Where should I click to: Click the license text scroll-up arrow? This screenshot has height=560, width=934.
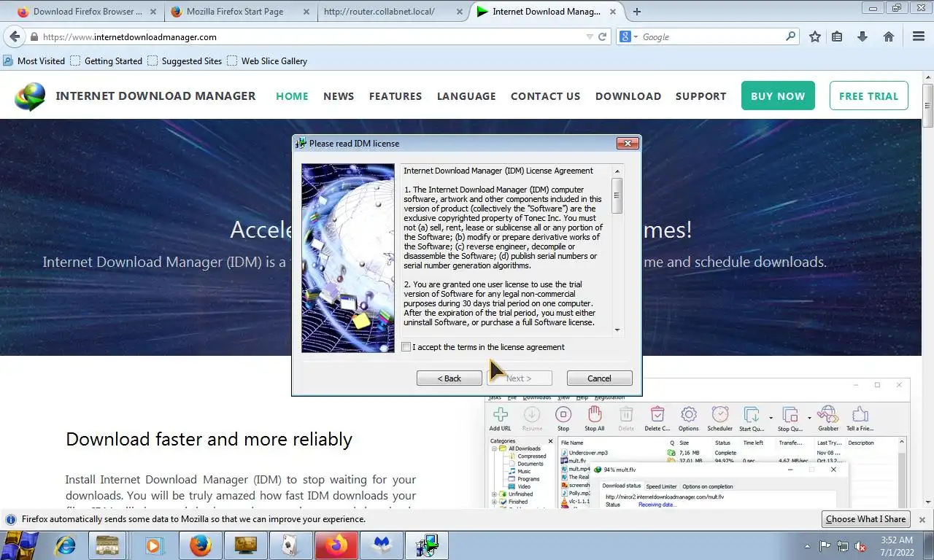[x=617, y=171]
